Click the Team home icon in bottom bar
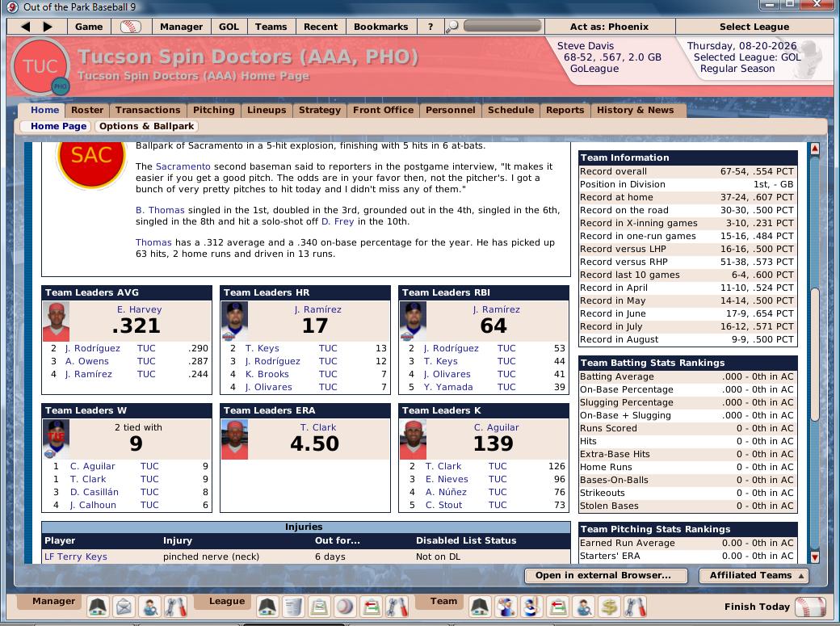Screen dimensions: 840x626 click(480, 606)
